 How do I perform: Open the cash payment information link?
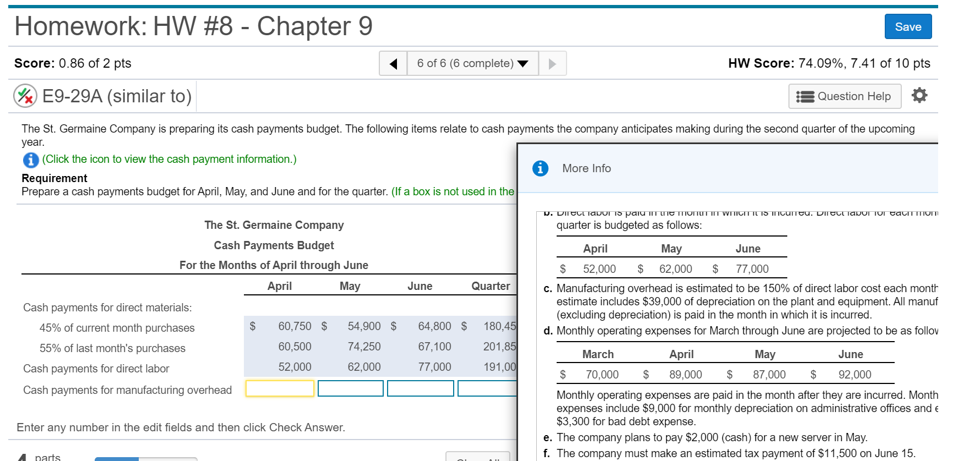[170, 159]
